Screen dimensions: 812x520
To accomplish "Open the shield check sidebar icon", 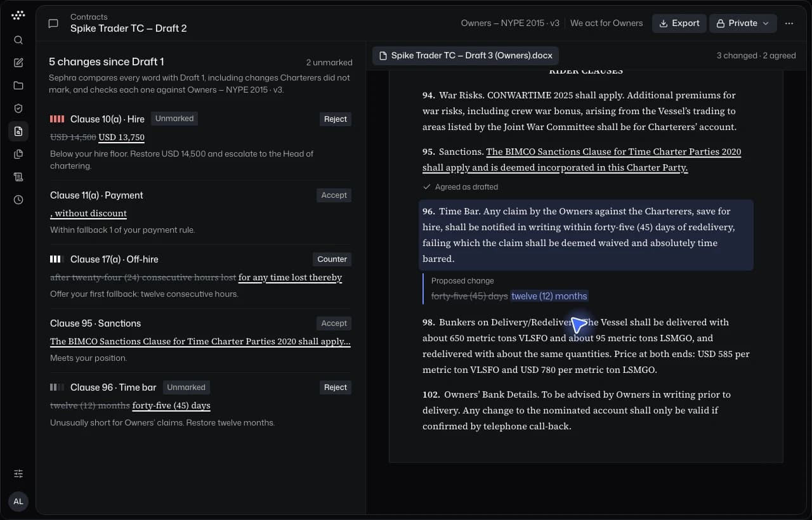I will click(18, 108).
